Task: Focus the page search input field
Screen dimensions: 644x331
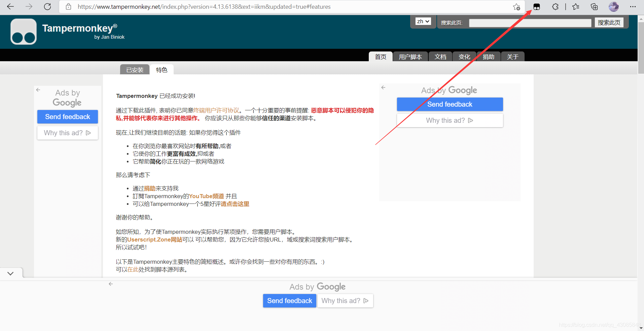Action: (x=530, y=23)
